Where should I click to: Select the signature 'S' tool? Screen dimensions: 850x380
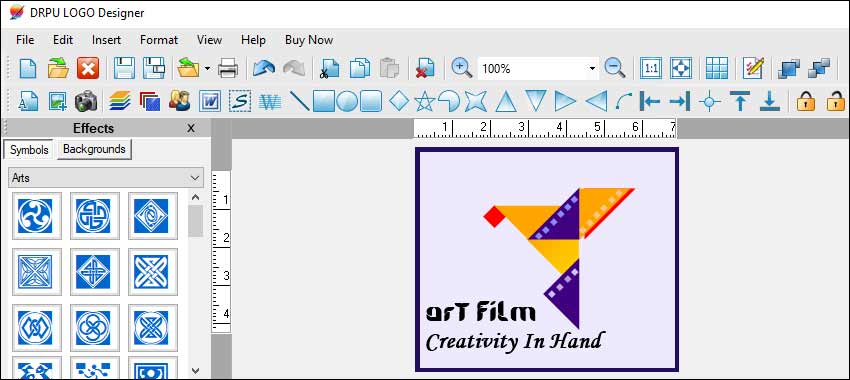pos(239,101)
